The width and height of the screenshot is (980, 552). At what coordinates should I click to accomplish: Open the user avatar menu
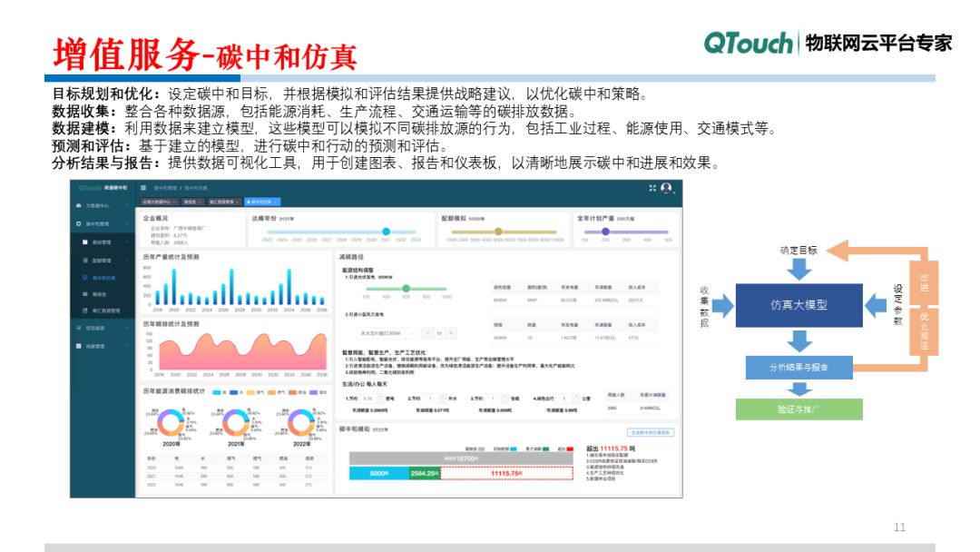pyautogui.click(x=666, y=188)
